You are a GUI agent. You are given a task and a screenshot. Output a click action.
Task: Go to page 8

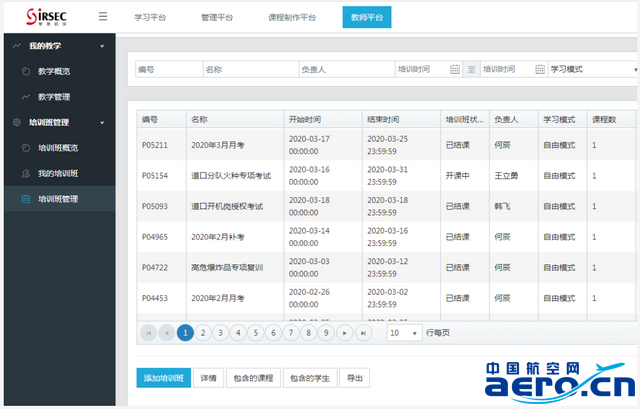309,333
